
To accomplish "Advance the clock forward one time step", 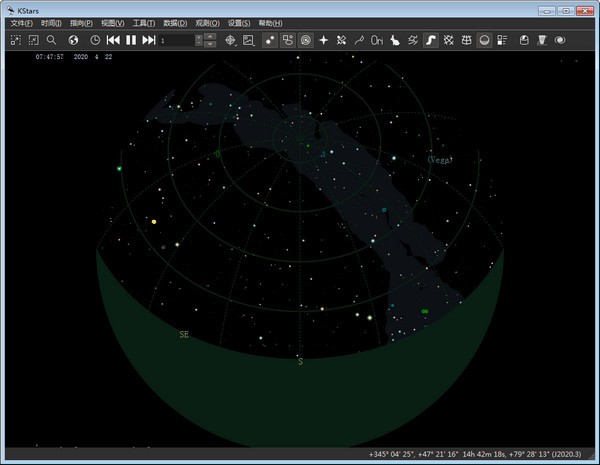I will 149,40.
